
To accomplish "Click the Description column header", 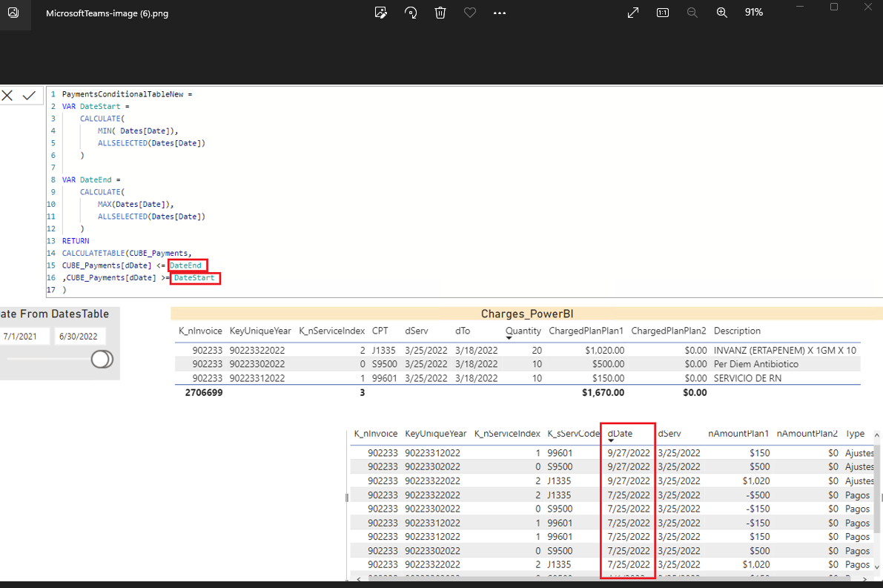I will [737, 331].
